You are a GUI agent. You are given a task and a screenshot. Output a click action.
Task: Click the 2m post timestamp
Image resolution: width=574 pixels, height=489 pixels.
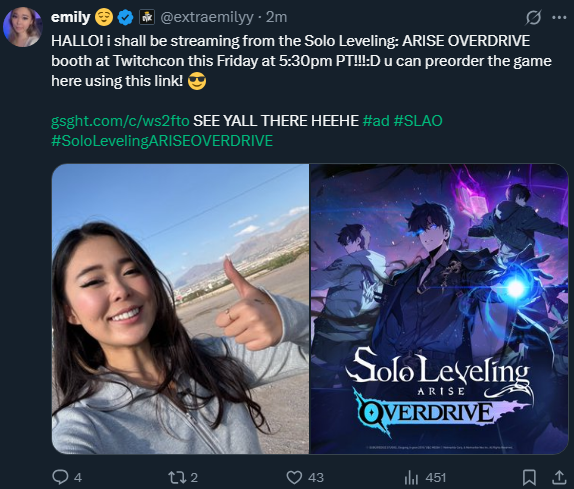pyautogui.click(x=276, y=17)
